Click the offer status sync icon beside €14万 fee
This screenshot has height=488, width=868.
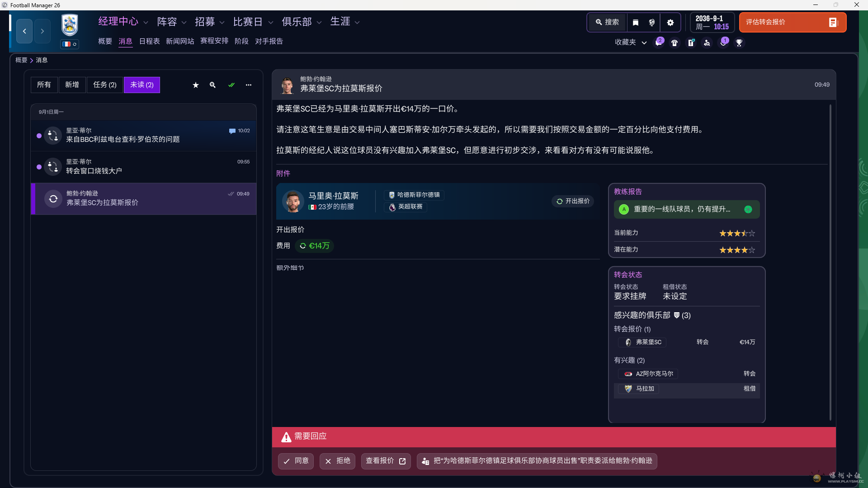click(303, 246)
